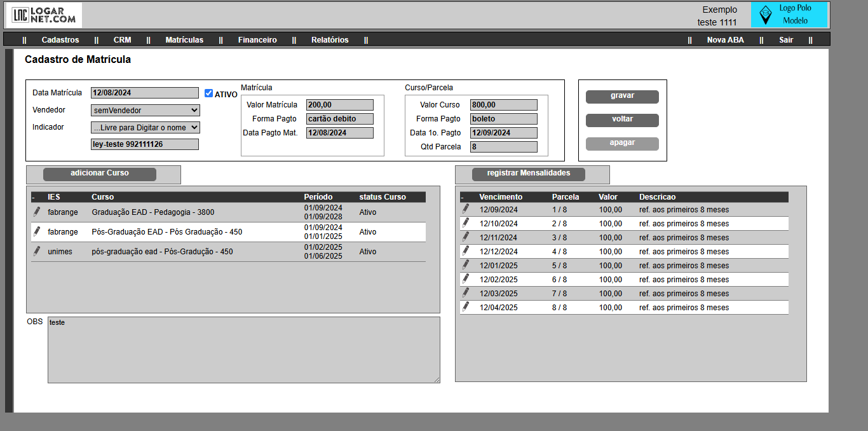Toggle the ATIVO checkbox
Image resolution: width=868 pixels, height=431 pixels.
click(209, 93)
